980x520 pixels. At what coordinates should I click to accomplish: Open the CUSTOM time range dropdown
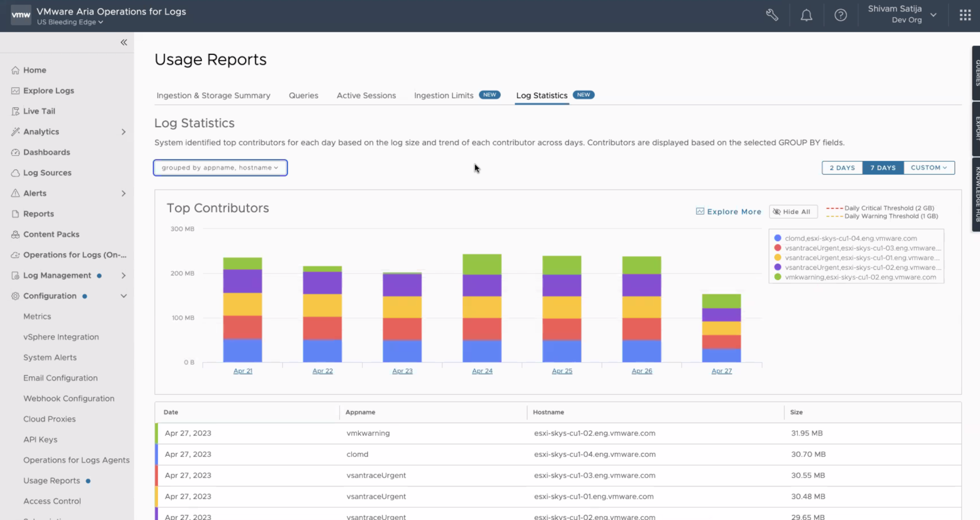pos(928,168)
